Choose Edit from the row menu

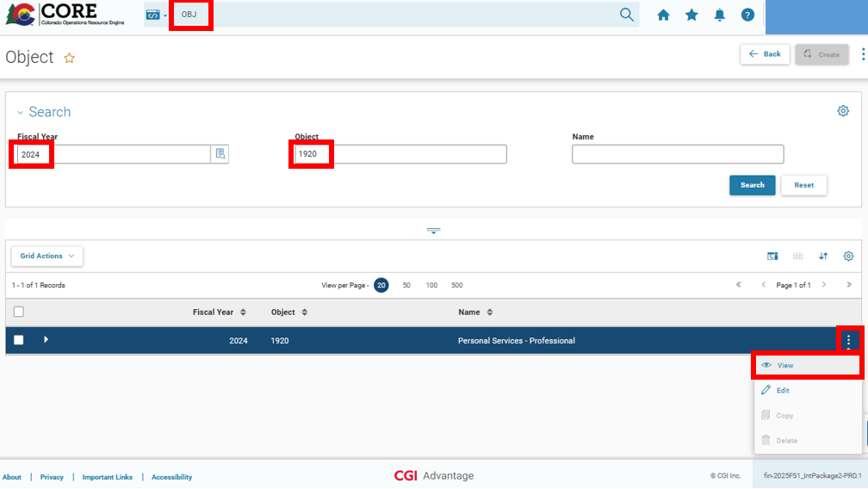coord(807,391)
